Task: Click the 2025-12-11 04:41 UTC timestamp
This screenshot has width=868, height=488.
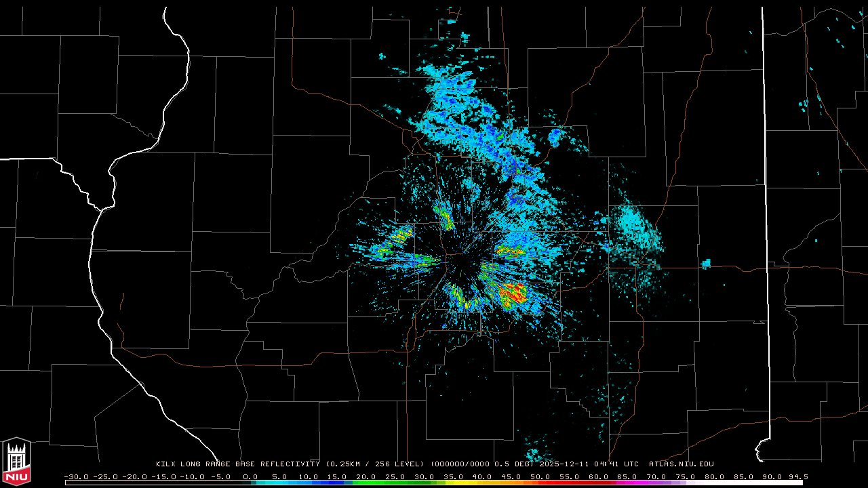Action: point(589,464)
